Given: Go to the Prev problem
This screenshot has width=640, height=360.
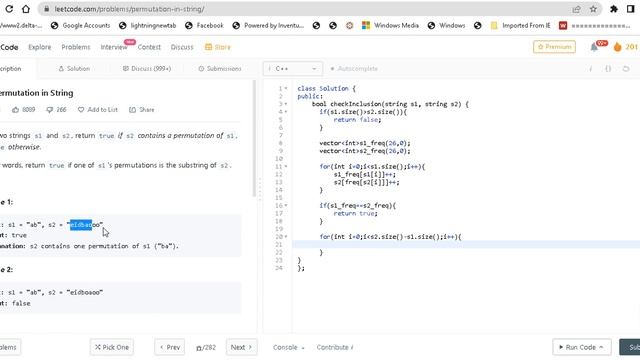Looking at the screenshot, I should 169,347.
